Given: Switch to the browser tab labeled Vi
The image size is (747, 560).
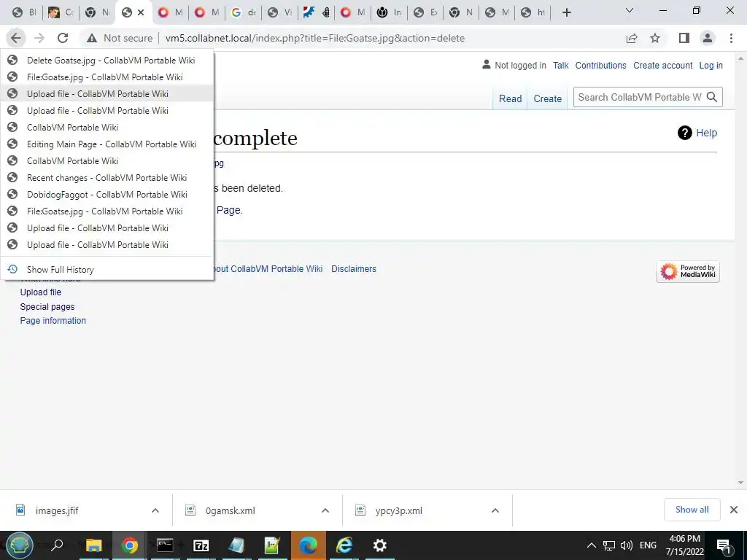Looking at the screenshot, I should pos(280,12).
